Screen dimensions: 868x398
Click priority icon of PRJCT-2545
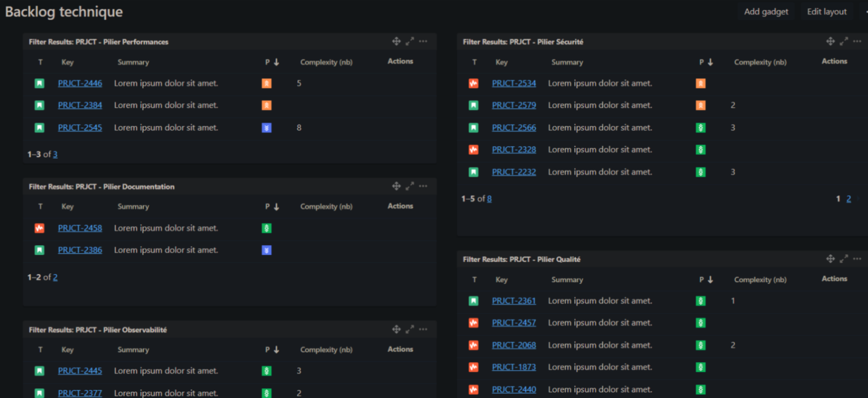pos(266,127)
